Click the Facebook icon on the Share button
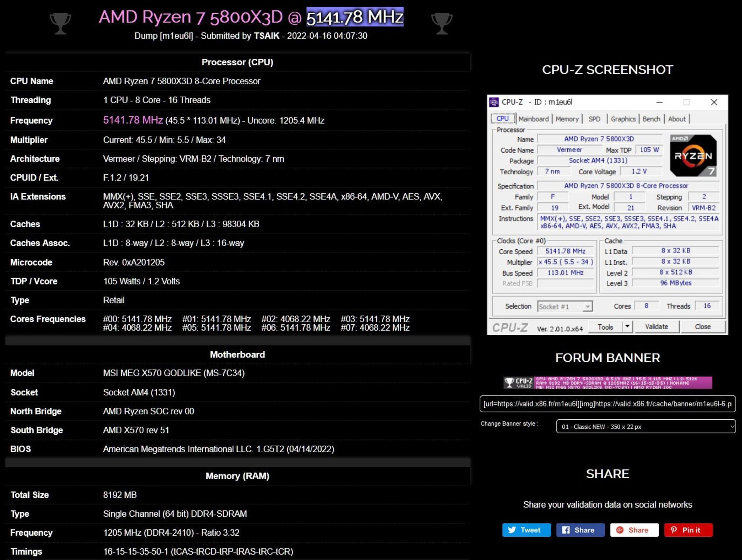742x560 pixels. (565, 530)
